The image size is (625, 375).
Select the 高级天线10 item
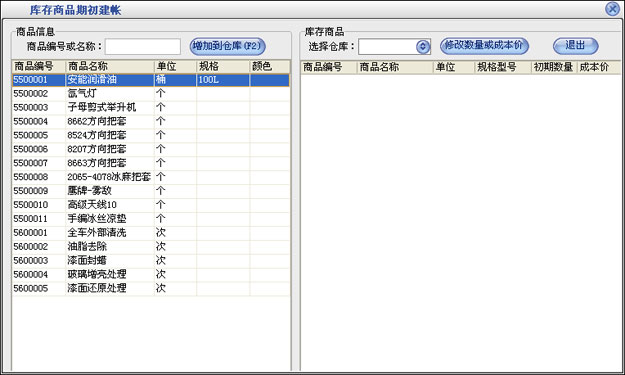(92, 205)
